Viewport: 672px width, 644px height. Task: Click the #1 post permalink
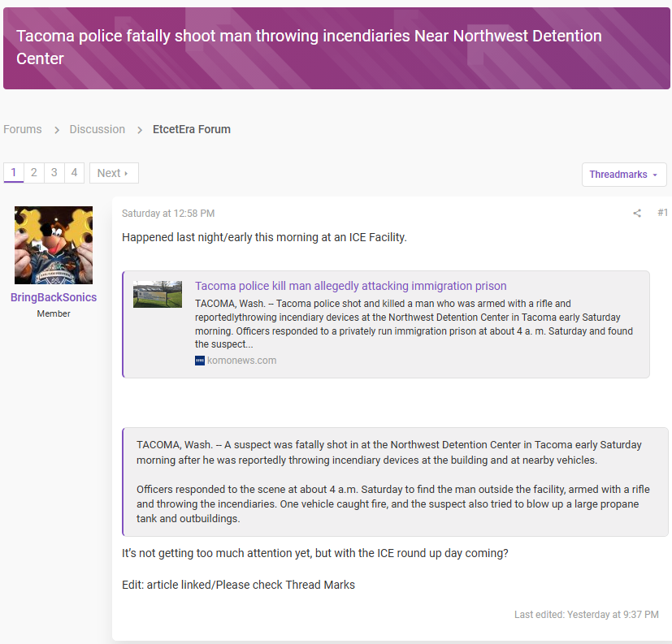click(662, 213)
